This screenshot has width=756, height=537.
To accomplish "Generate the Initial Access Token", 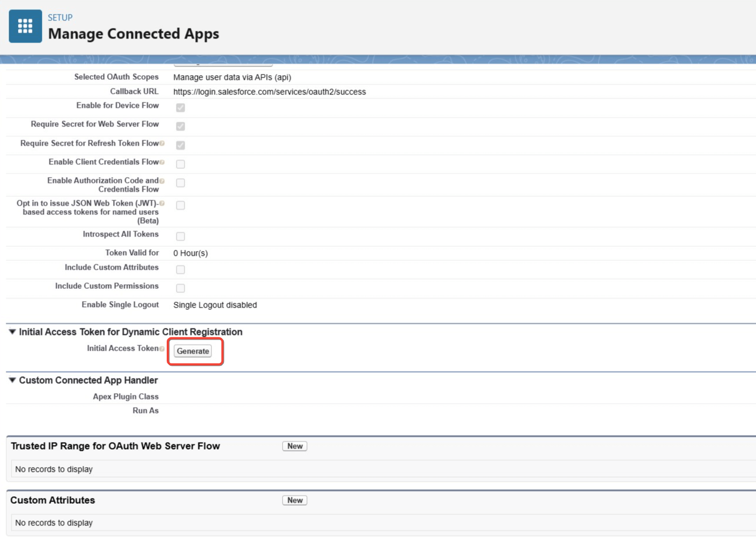I will coord(193,351).
